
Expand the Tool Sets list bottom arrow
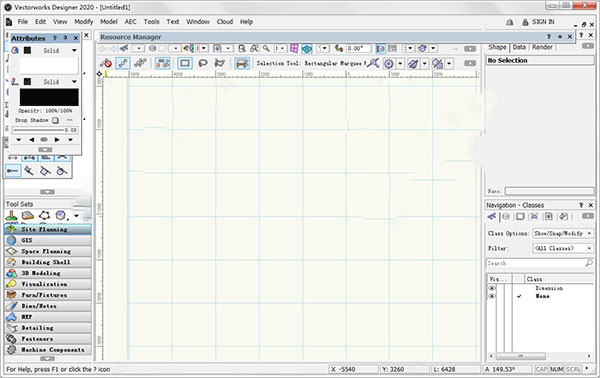pyautogui.click(x=47, y=358)
